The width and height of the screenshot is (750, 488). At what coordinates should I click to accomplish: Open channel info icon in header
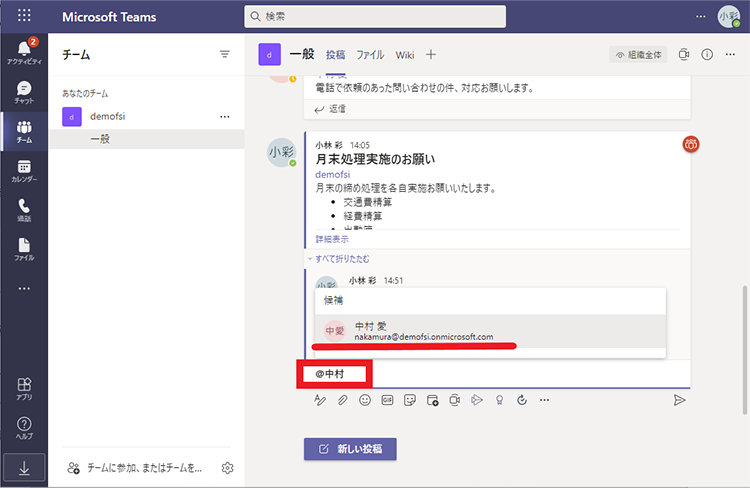707,55
